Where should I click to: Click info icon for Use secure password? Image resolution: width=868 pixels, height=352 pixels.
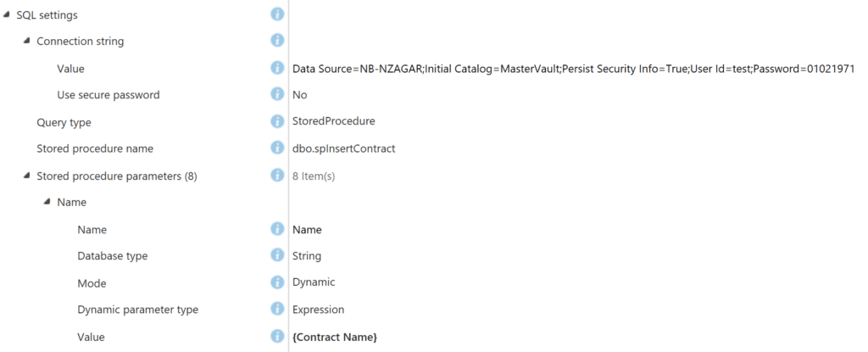click(277, 94)
